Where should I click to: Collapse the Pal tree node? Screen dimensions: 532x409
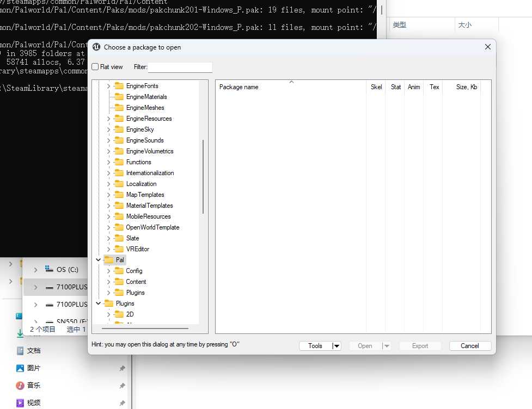pos(98,260)
